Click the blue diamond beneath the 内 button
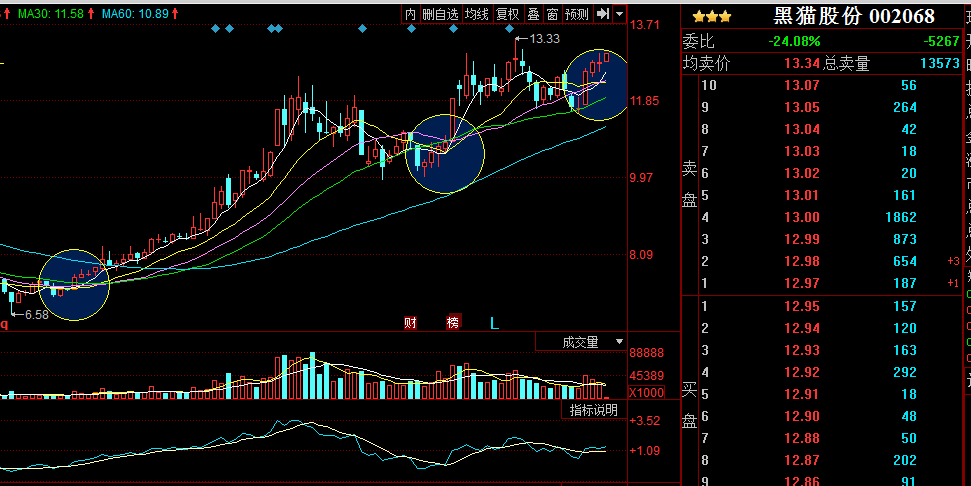This screenshot has height=486, width=971. pos(411,28)
